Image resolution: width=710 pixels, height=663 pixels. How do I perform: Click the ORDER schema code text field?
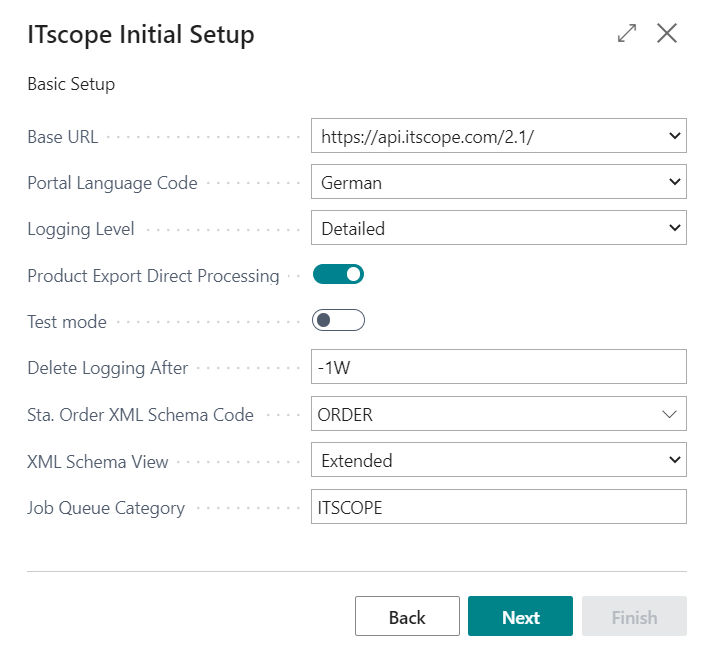(480, 414)
